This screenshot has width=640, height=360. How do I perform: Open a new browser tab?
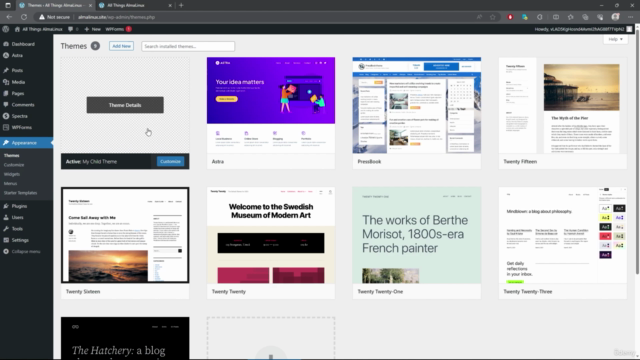[181, 5]
